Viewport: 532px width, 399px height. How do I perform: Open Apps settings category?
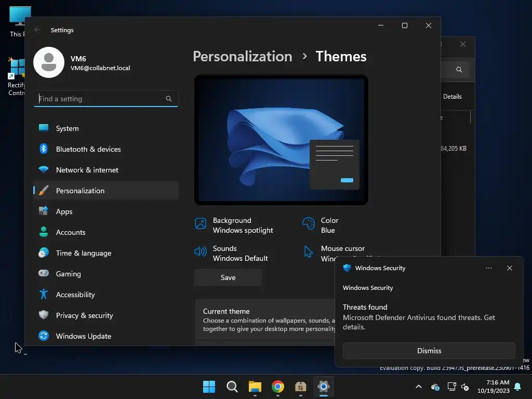pos(106,211)
